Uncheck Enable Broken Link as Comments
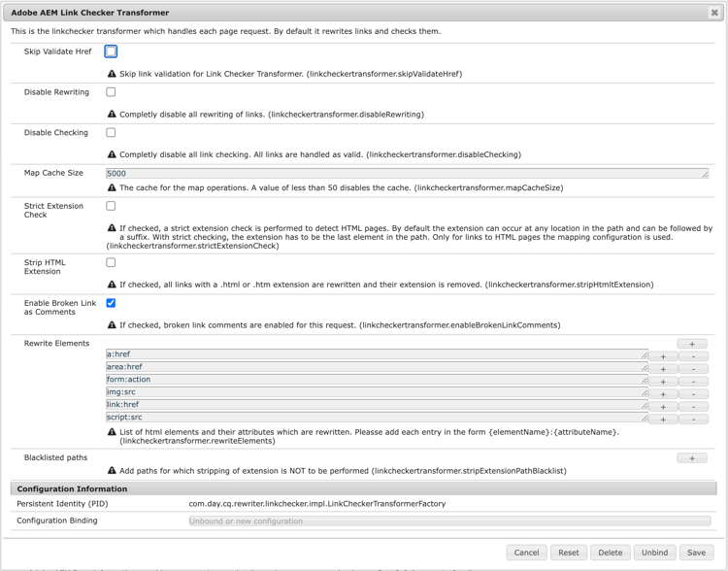This screenshot has width=728, height=571. coord(111,303)
